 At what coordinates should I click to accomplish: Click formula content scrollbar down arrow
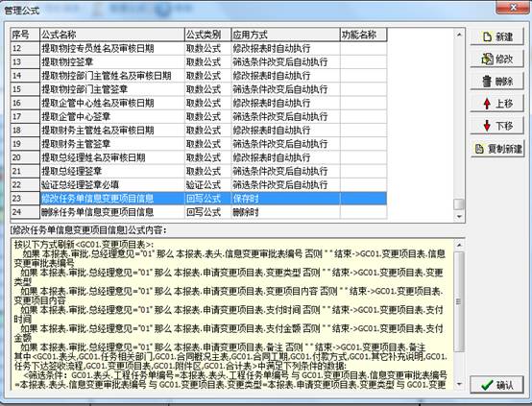(x=459, y=384)
